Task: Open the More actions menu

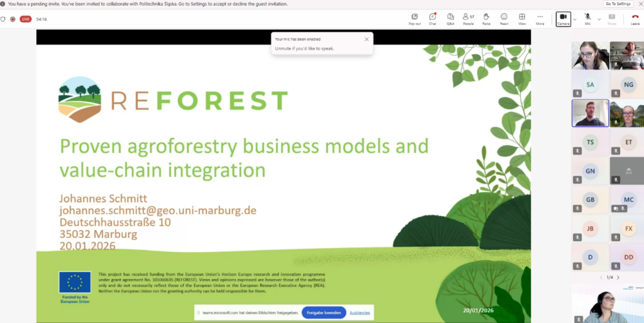Action: point(540,18)
